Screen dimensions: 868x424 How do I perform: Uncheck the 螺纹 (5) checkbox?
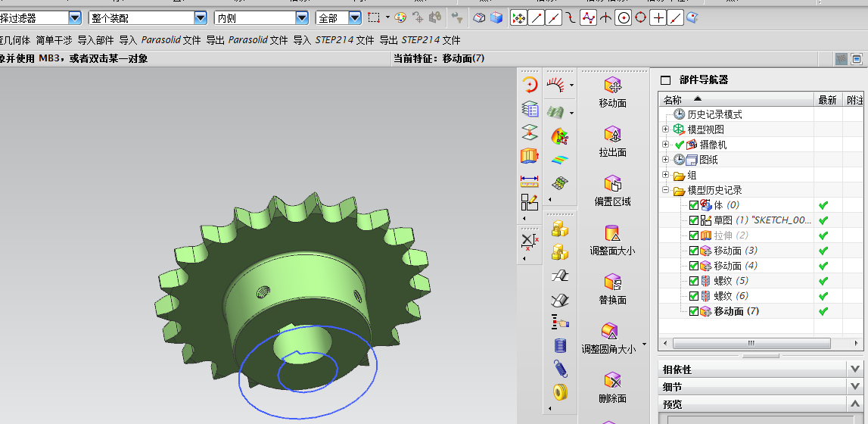694,281
